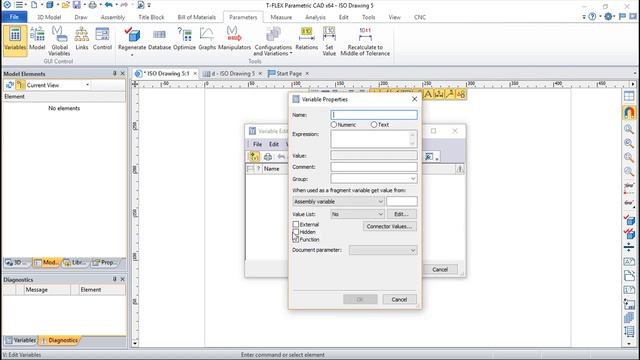Viewport: 640px width, 360px height.
Task: Select the Numeric radio button
Action: (x=334, y=124)
